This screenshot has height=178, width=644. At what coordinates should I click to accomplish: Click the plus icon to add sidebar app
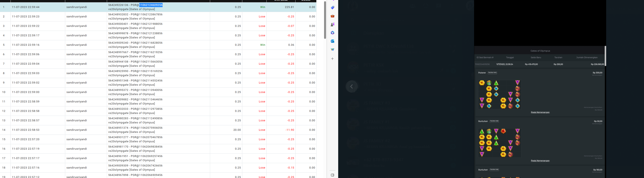pyautogui.click(x=333, y=59)
